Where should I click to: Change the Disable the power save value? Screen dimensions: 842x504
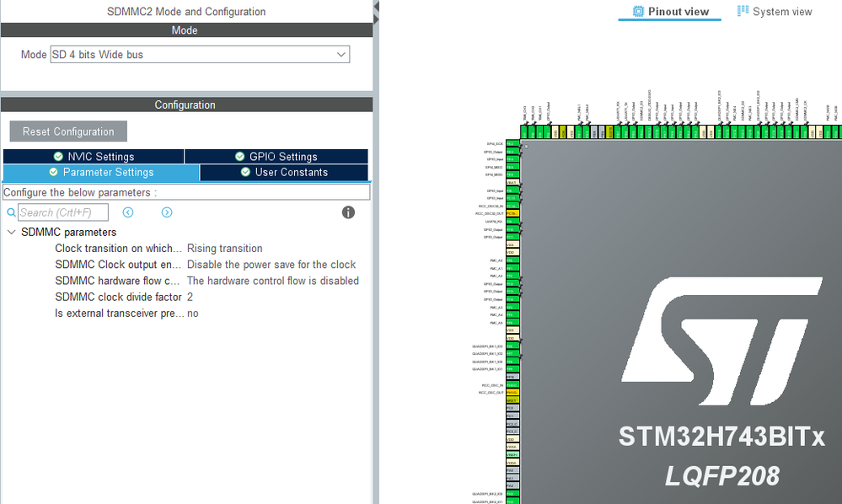[271, 265]
